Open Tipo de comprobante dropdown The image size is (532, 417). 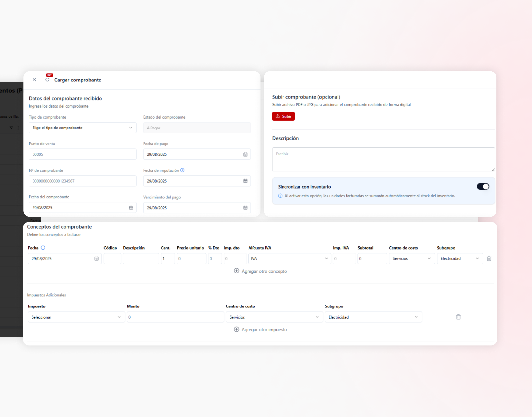pos(83,128)
